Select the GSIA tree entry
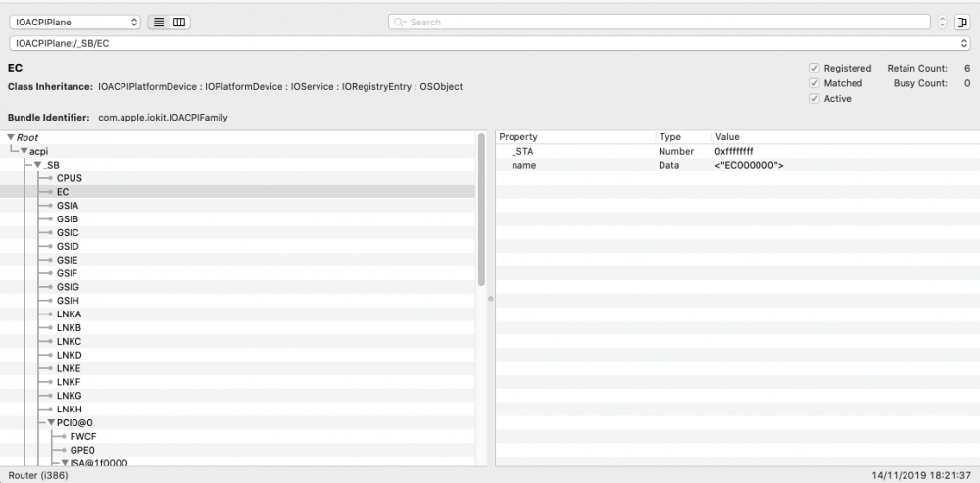980x483 pixels. [68, 206]
